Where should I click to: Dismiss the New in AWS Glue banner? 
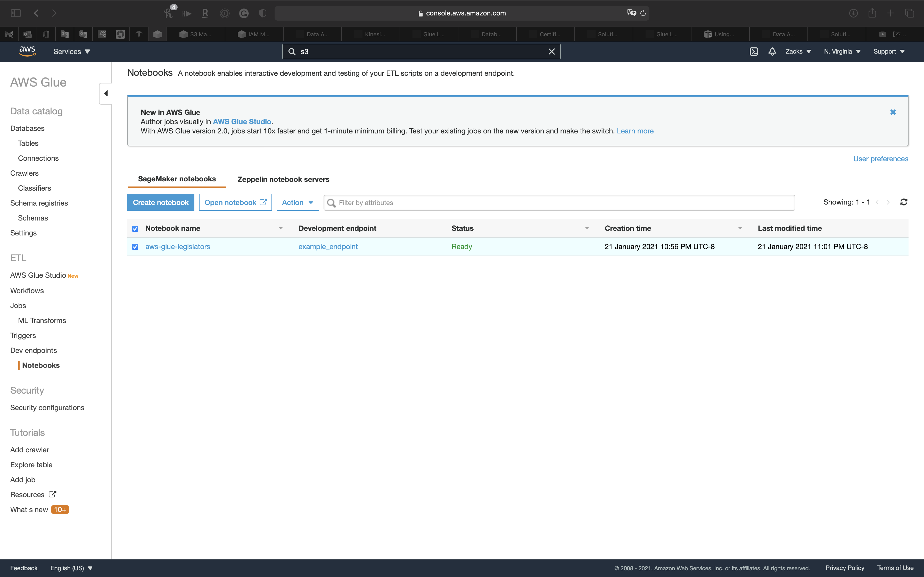pos(893,112)
